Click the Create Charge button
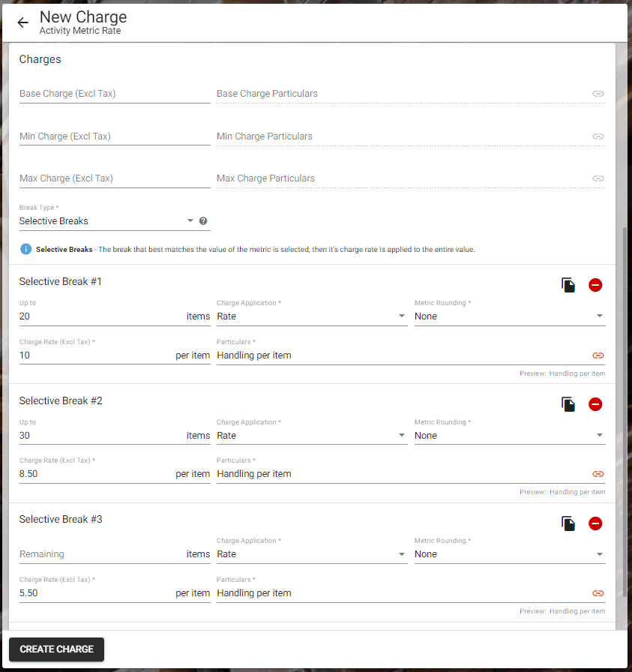Screen dimensions: 632x672 point(56,649)
